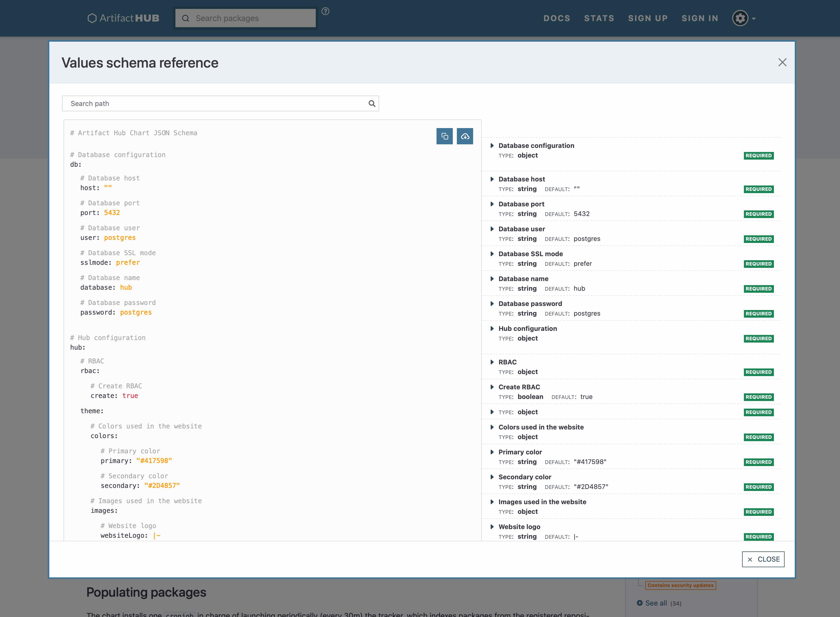840x617 pixels.
Task: Click the SIGN IN link
Action: tap(699, 18)
